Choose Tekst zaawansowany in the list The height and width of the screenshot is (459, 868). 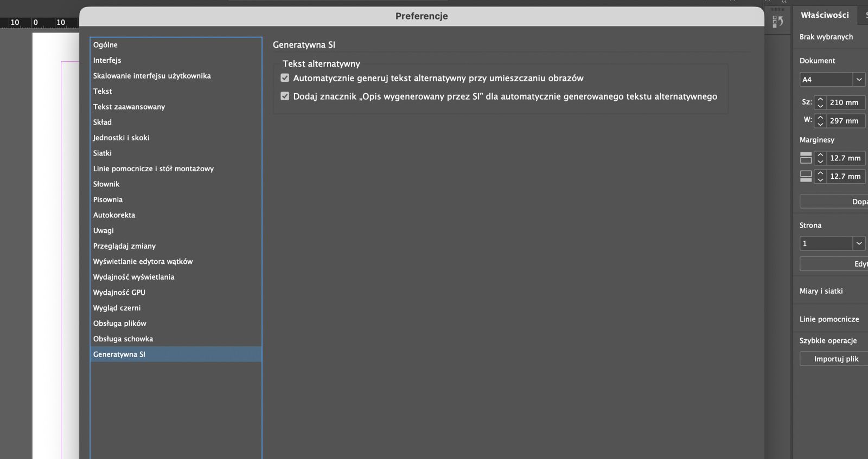coord(176,107)
